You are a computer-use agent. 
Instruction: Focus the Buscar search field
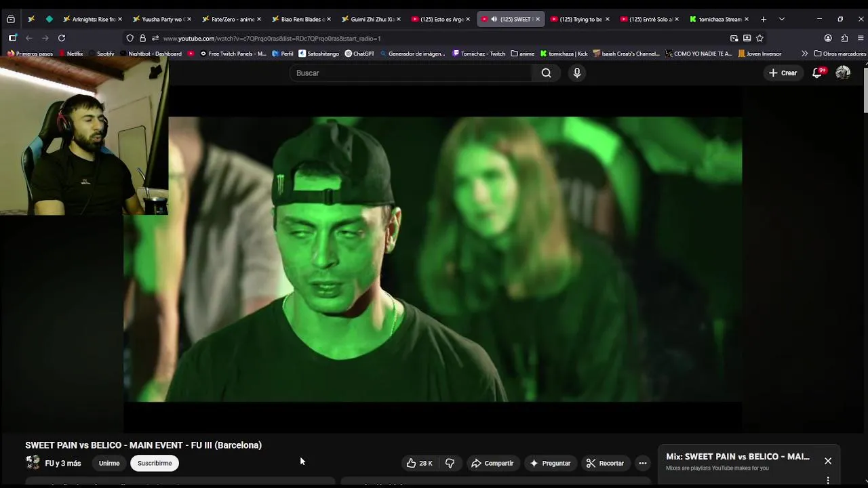[x=411, y=73]
